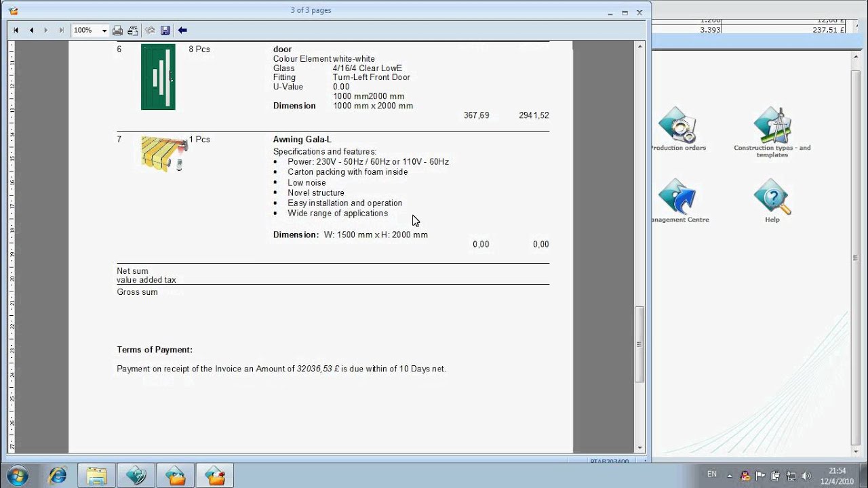This screenshot has width=868, height=488.
Task: Show hidden tray icons arrow
Action: (x=731, y=475)
